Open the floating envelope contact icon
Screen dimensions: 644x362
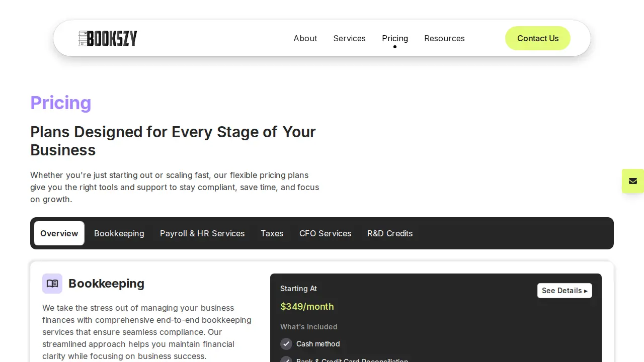633,181
